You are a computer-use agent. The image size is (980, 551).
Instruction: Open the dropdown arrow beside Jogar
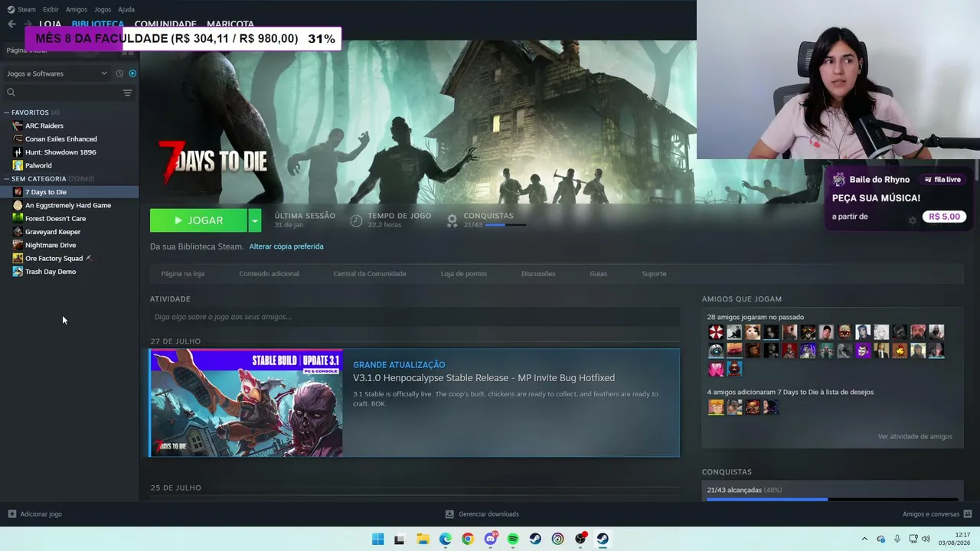[255, 220]
